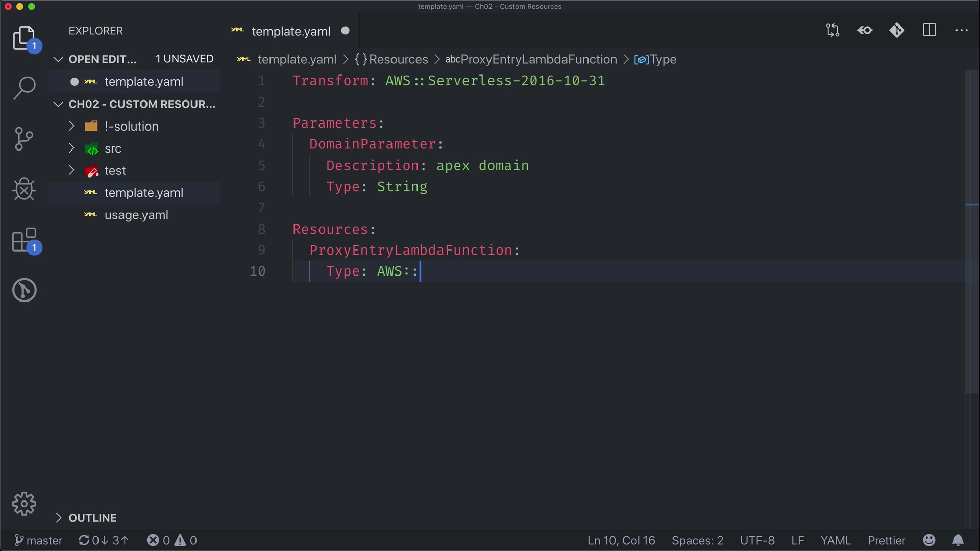Select the template.yaml editor tab
This screenshot has height=551, width=980.
[291, 31]
